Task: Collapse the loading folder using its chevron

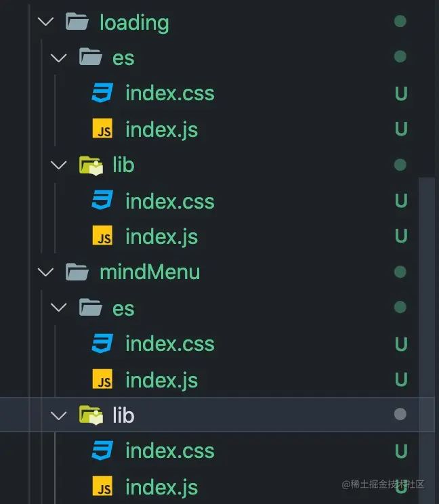Action: coord(46,22)
